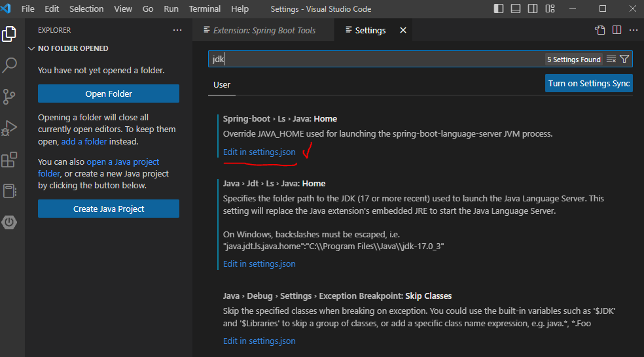Screen dimensions: 644x357
Task: Select the Spring-boot Ls Java: Home setting title
Action: pyautogui.click(x=280, y=118)
